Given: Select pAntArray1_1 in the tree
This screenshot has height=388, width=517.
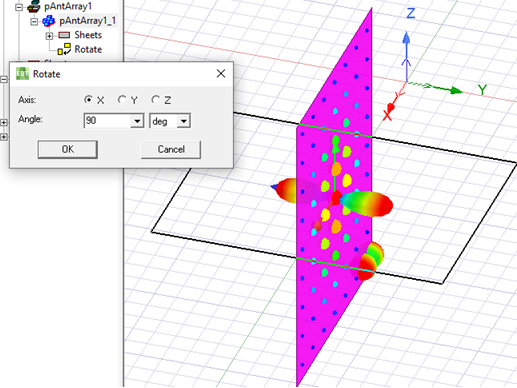Looking at the screenshot, I should (87, 21).
